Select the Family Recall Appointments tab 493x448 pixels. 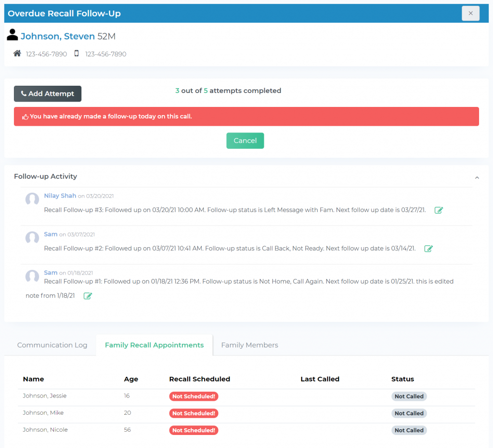154,345
